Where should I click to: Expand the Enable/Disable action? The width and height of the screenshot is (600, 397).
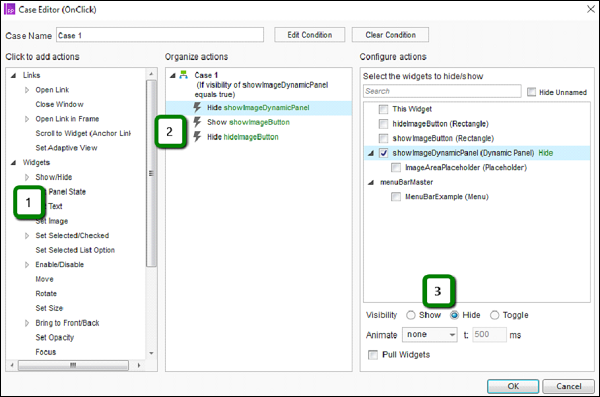click(27, 265)
